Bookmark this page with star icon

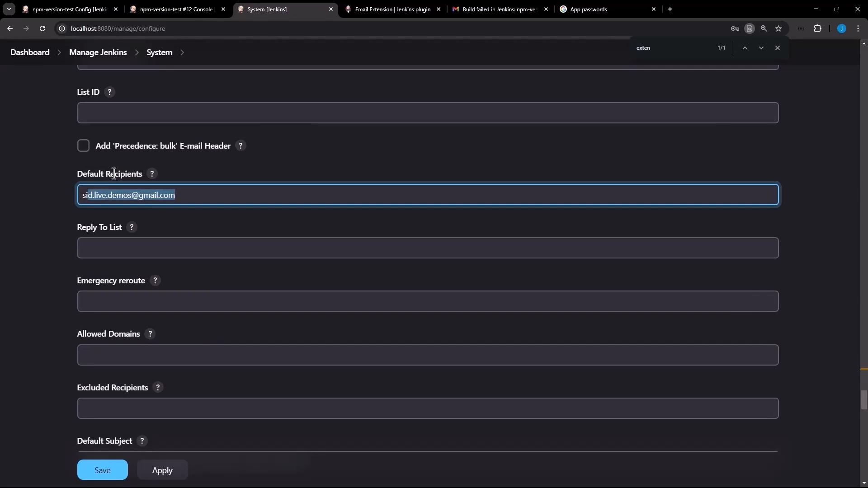click(x=778, y=28)
